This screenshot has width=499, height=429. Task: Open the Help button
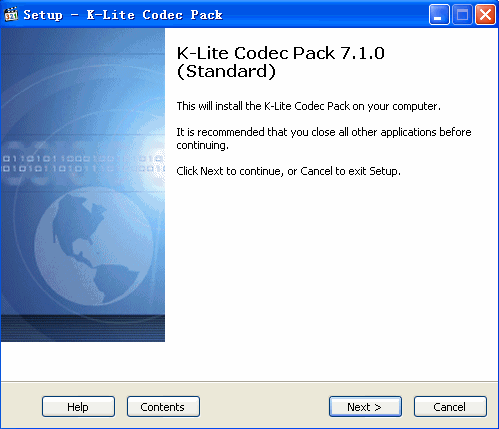coord(78,406)
